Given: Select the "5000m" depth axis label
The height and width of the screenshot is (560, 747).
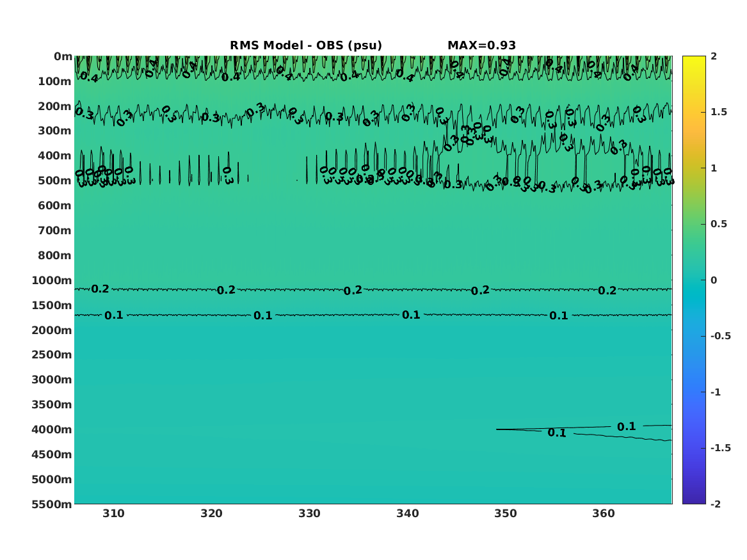Looking at the screenshot, I should pyautogui.click(x=52, y=479).
